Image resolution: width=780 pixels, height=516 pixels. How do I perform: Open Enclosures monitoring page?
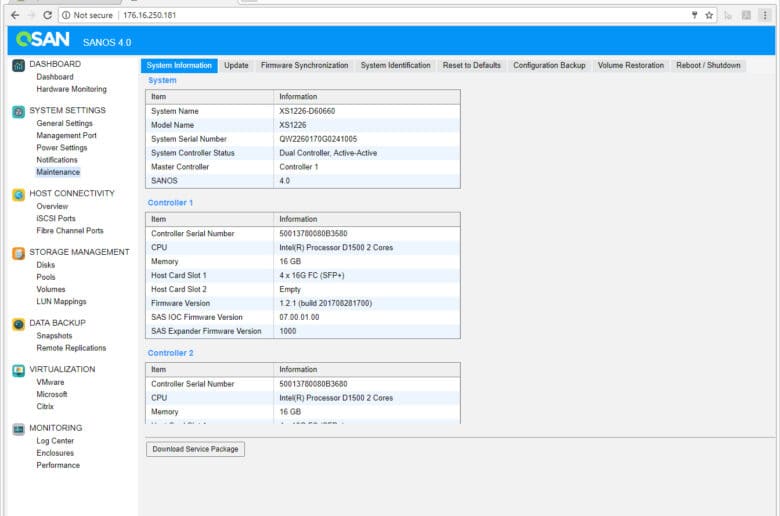(x=55, y=453)
